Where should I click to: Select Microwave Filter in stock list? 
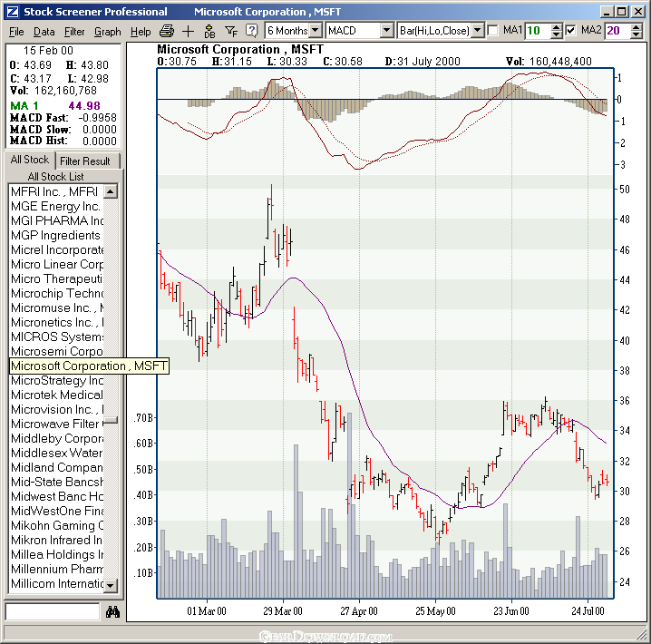click(x=56, y=424)
